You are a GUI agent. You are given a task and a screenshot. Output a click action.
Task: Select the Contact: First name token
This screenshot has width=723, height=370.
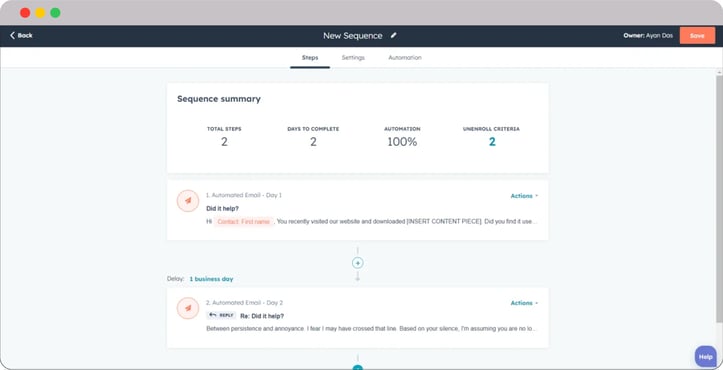243,222
